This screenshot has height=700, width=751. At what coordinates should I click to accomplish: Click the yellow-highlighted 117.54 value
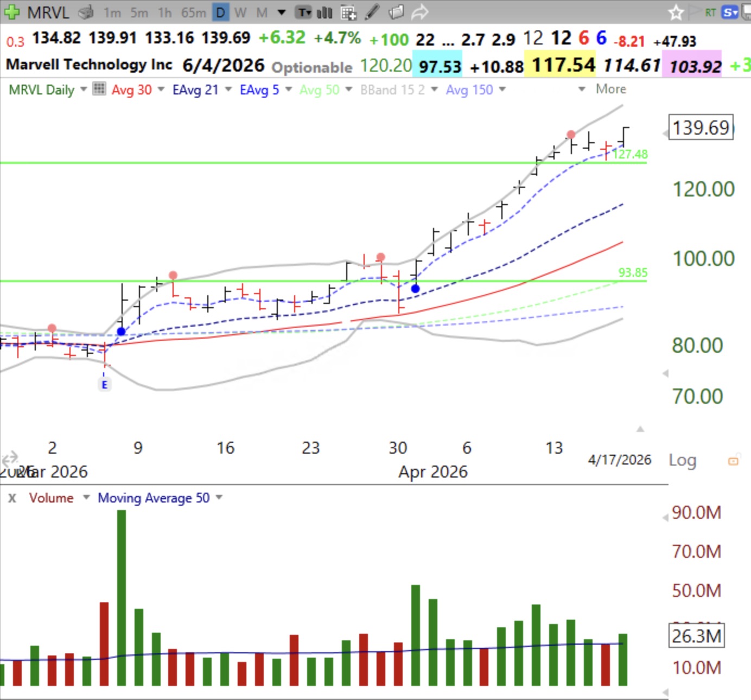click(x=563, y=66)
